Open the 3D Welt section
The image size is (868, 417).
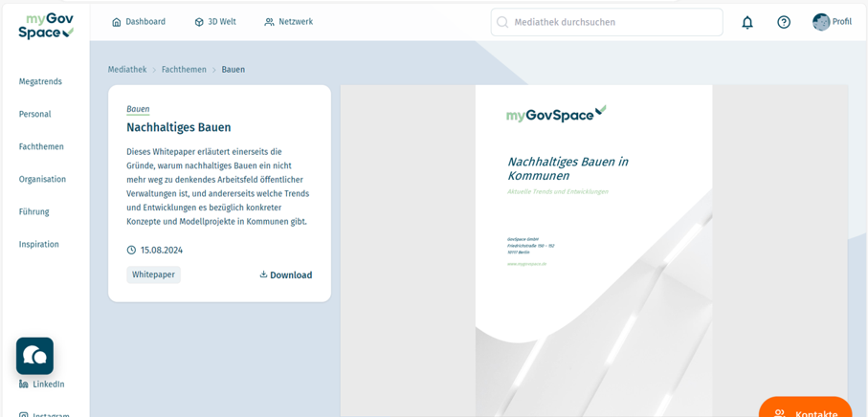(215, 22)
